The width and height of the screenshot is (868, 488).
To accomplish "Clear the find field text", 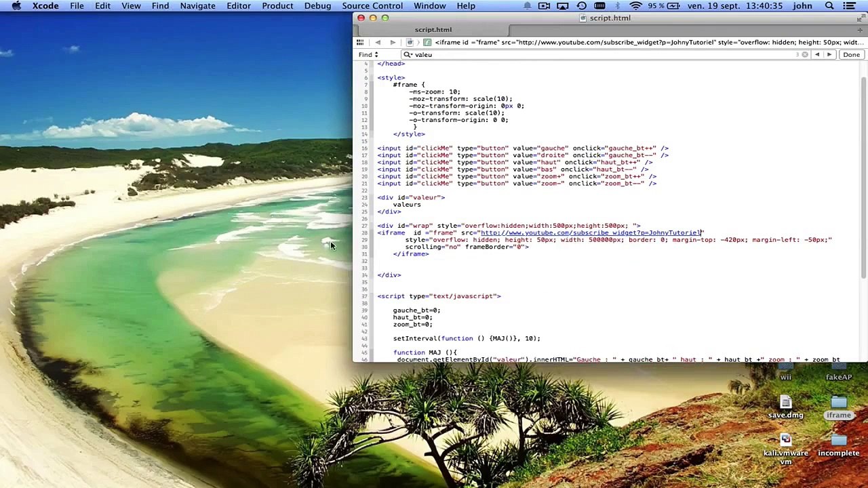I will (x=805, y=55).
